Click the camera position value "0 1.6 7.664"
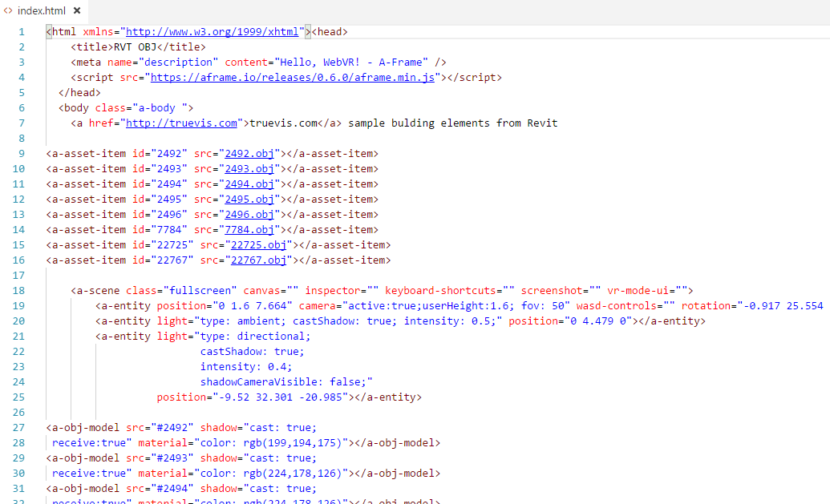The height and width of the screenshot is (504, 830). coord(253,305)
